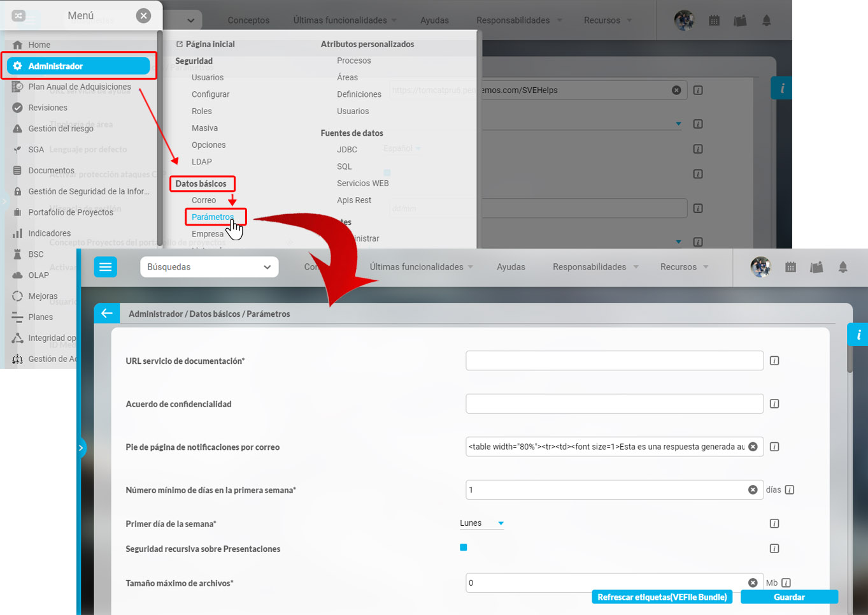868x615 pixels.
Task: Open the calendar icon in lower toolbar
Action: pos(790,267)
